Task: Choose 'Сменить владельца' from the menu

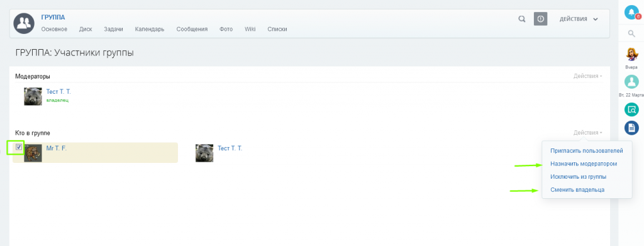Action: point(577,190)
